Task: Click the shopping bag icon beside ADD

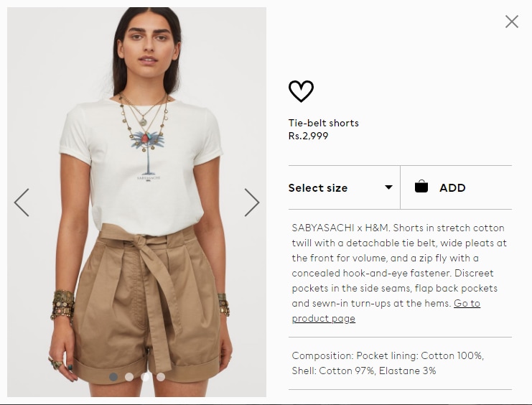Action: point(421,187)
